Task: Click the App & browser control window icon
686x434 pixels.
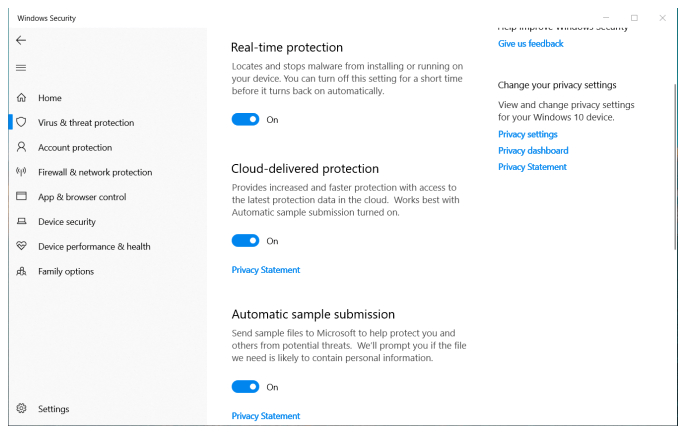Action: 21,197
